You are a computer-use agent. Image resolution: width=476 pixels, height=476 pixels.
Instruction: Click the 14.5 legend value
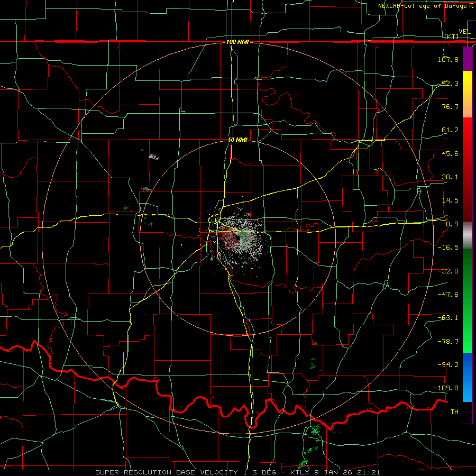tap(450, 200)
